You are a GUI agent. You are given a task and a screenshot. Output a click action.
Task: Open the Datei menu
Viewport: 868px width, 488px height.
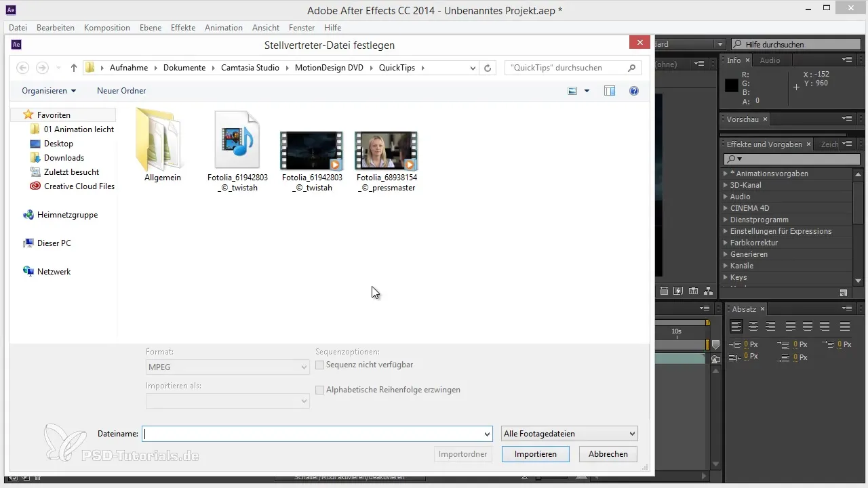pyautogui.click(x=18, y=28)
